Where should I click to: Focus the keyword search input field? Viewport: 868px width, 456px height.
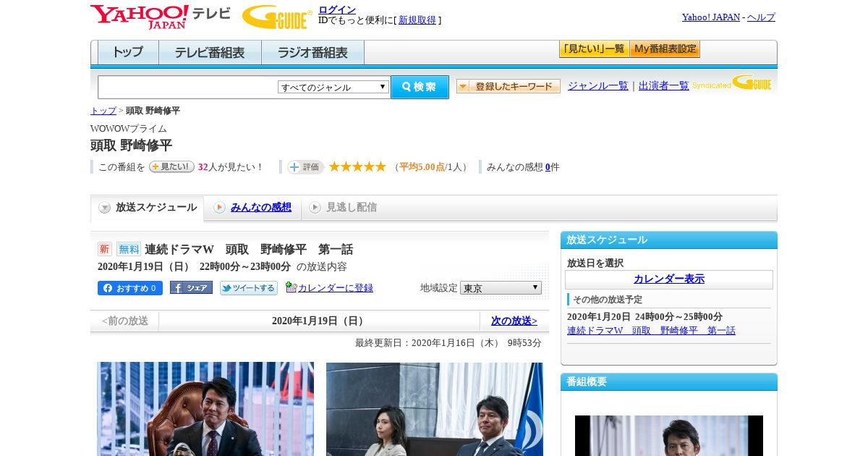188,87
